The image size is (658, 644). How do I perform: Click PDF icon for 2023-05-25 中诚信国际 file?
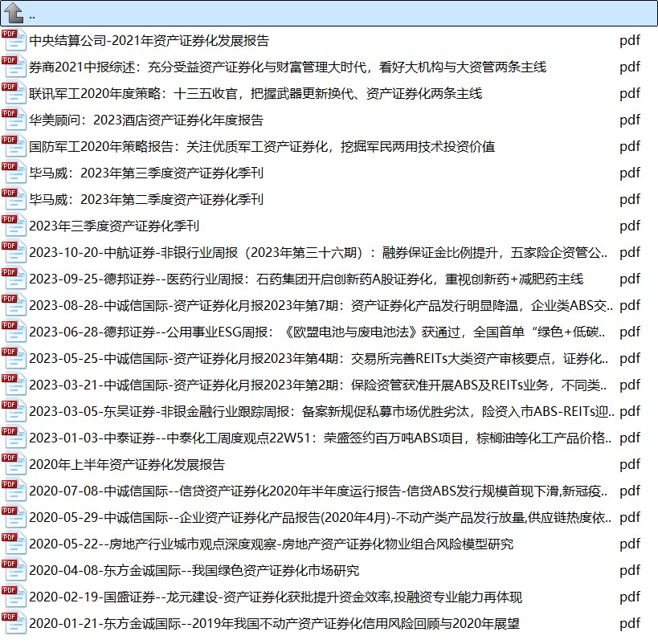[14, 358]
